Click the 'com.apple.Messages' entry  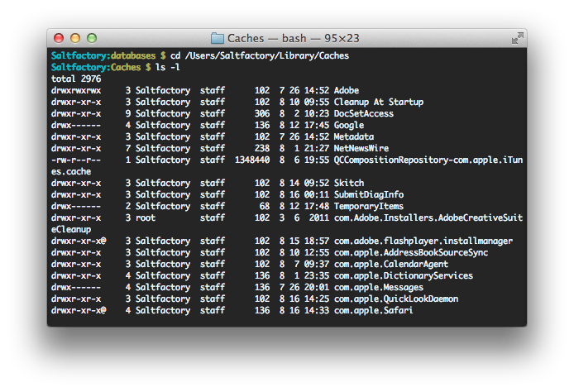coord(379,288)
